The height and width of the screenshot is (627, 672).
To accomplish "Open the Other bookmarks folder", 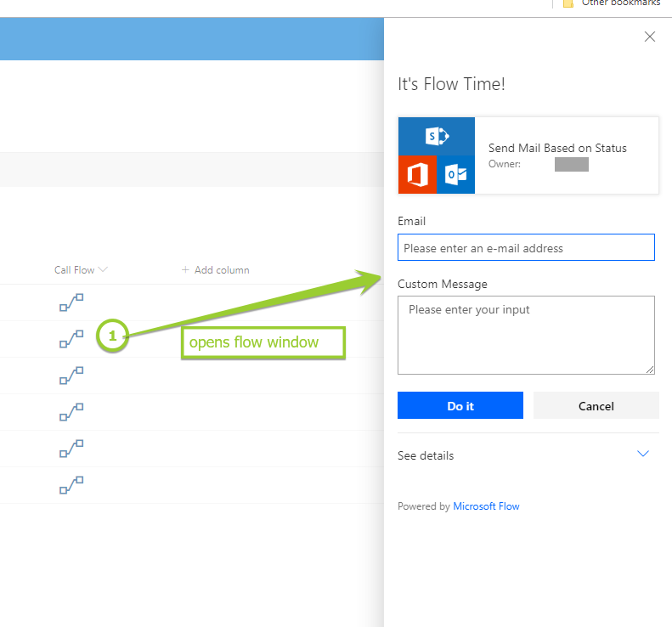I will (620, 3).
